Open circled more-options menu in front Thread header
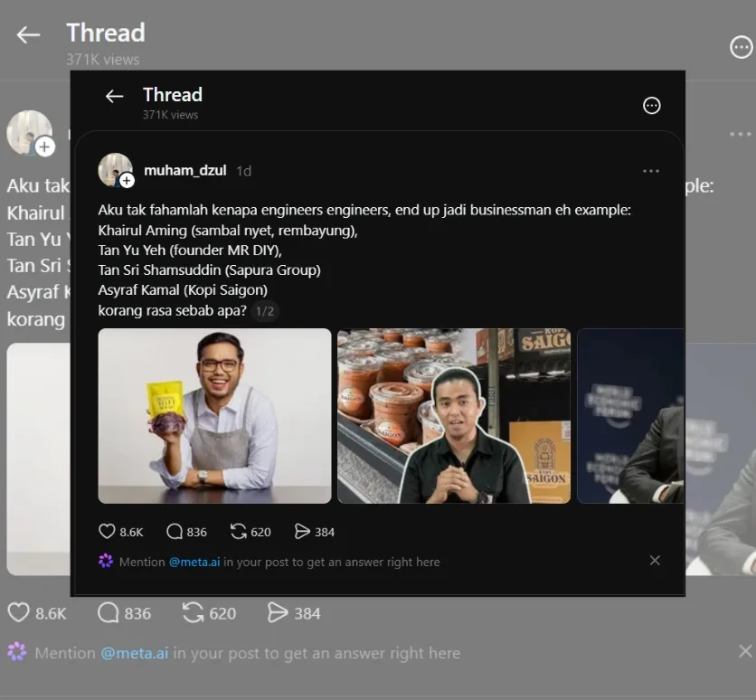The height and width of the screenshot is (700, 756). 651,105
